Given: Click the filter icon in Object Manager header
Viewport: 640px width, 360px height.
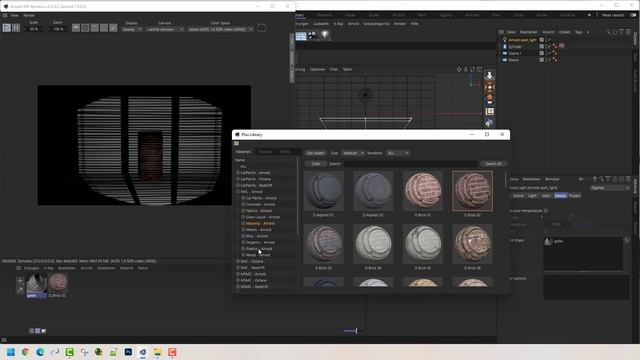Looking at the screenshot, I should click(x=621, y=32).
